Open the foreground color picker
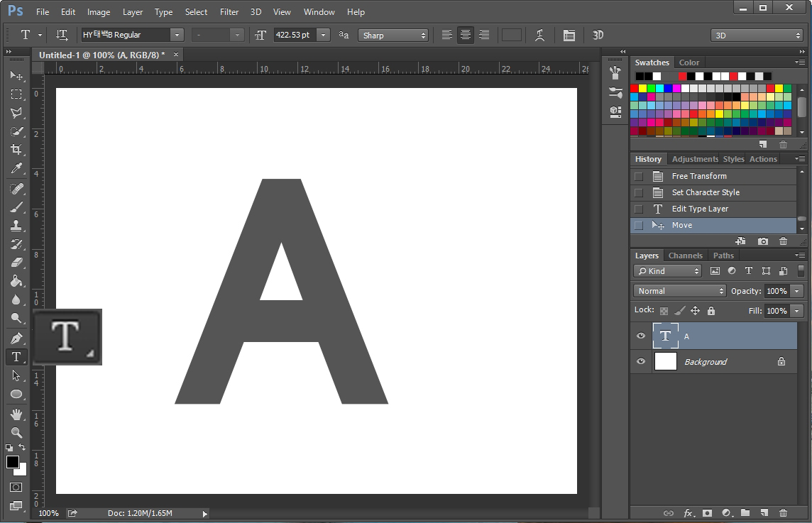 [13, 462]
